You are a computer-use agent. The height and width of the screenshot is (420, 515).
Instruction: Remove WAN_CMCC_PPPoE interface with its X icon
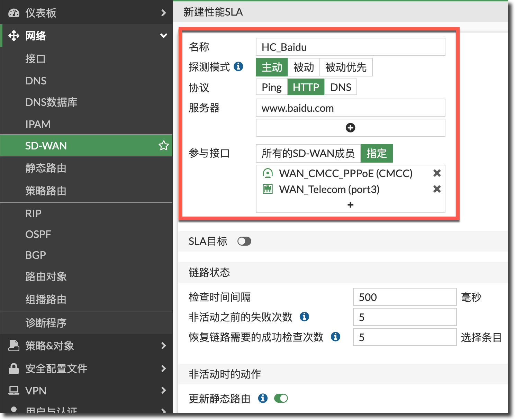[x=437, y=173]
